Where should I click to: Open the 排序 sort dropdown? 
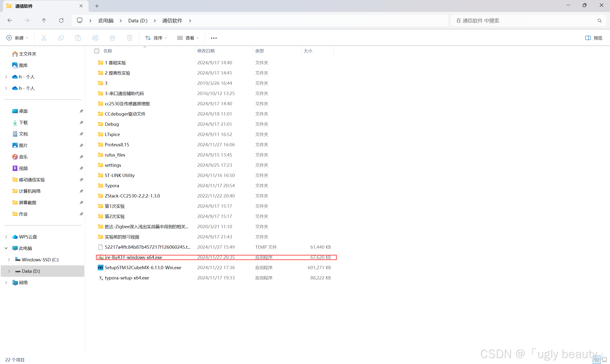tap(156, 38)
